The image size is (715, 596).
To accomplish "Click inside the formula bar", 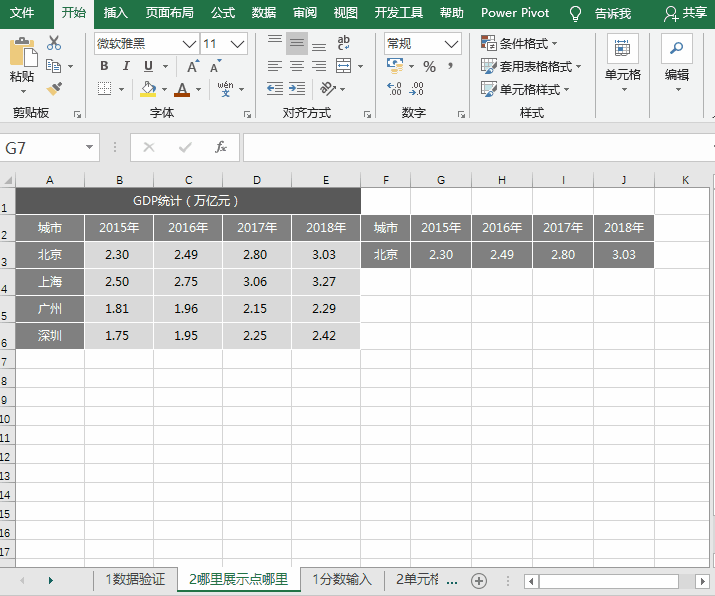I will click(x=479, y=148).
